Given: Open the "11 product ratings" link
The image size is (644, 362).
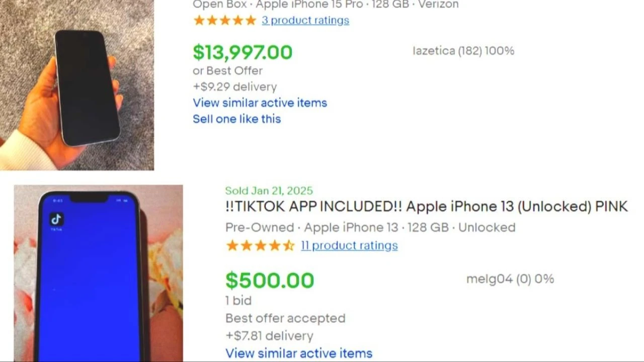Looking at the screenshot, I should click(349, 246).
